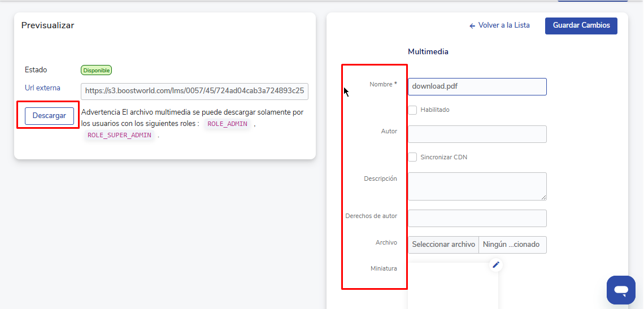Click the 'Ningún ...cionado' file name text

[512, 245]
